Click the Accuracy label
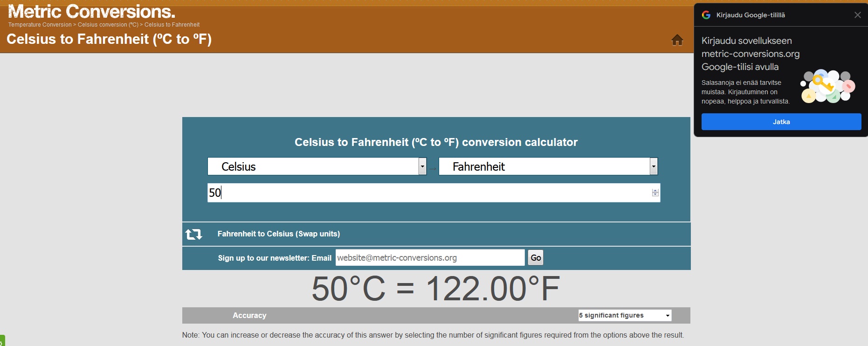 click(249, 316)
